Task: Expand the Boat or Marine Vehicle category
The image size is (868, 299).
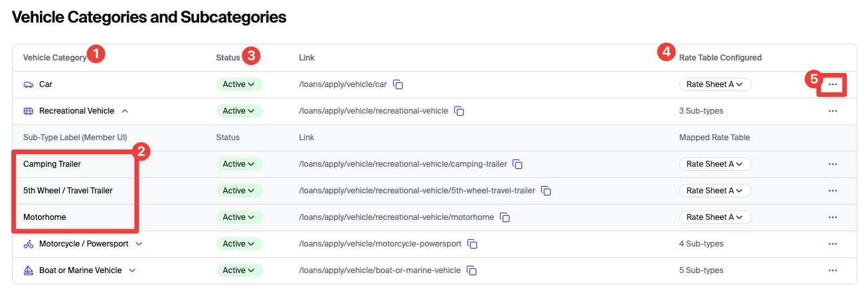Action: [x=132, y=270]
